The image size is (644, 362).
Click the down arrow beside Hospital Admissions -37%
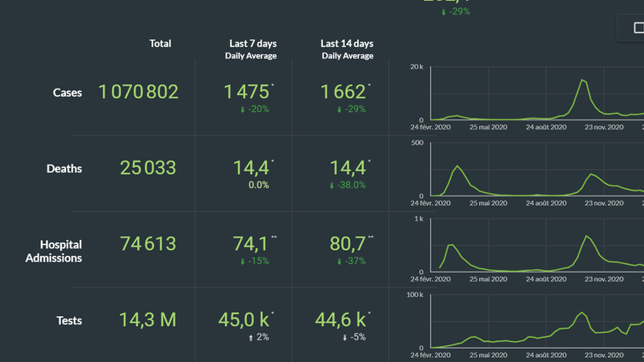[x=340, y=261]
